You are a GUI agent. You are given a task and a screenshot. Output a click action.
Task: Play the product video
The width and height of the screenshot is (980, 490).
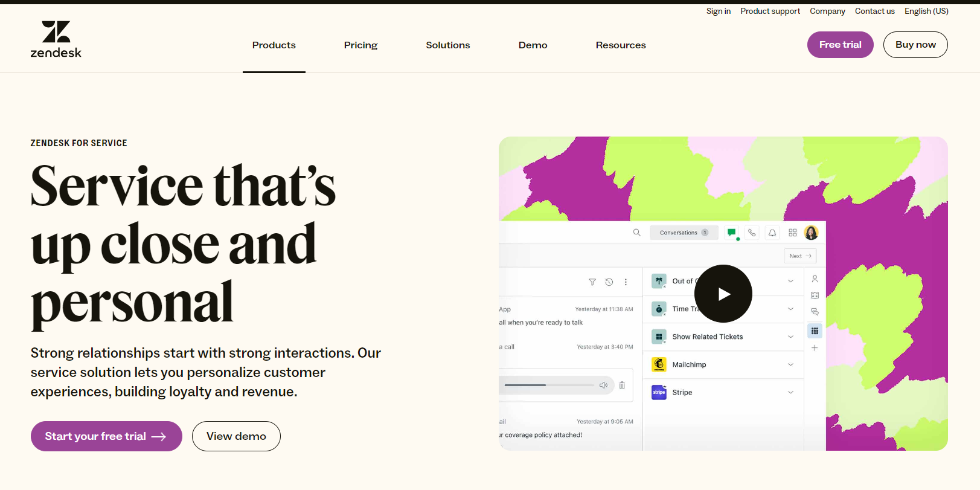[723, 294]
